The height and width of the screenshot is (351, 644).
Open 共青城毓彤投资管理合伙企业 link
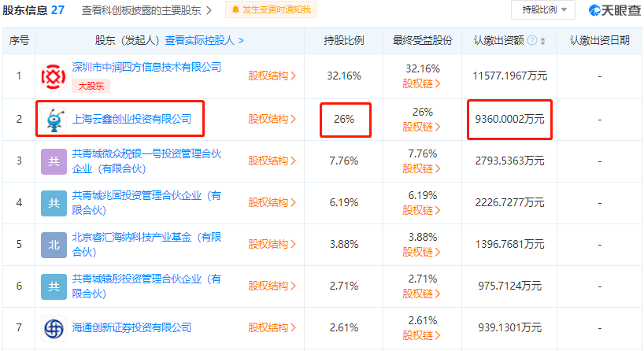[x=146, y=286]
